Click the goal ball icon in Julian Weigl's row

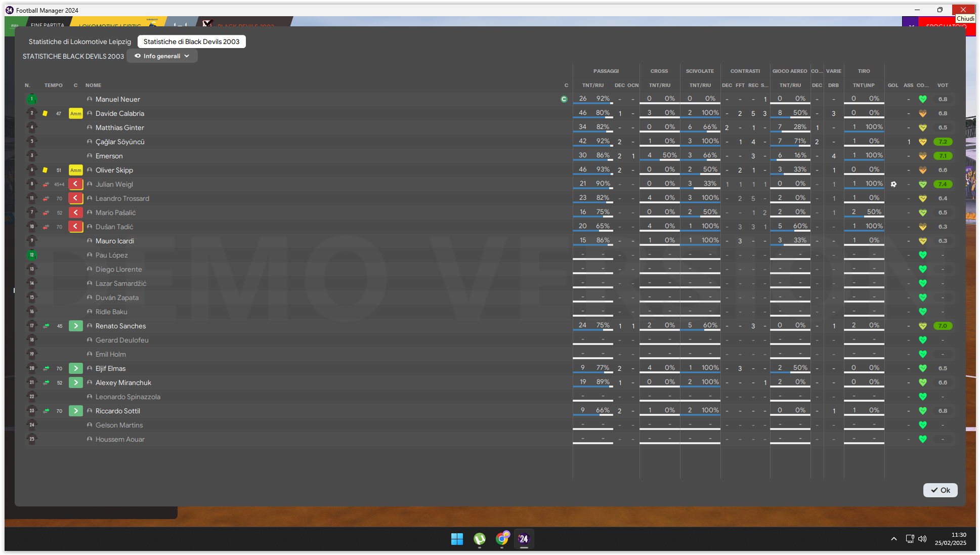coord(893,184)
